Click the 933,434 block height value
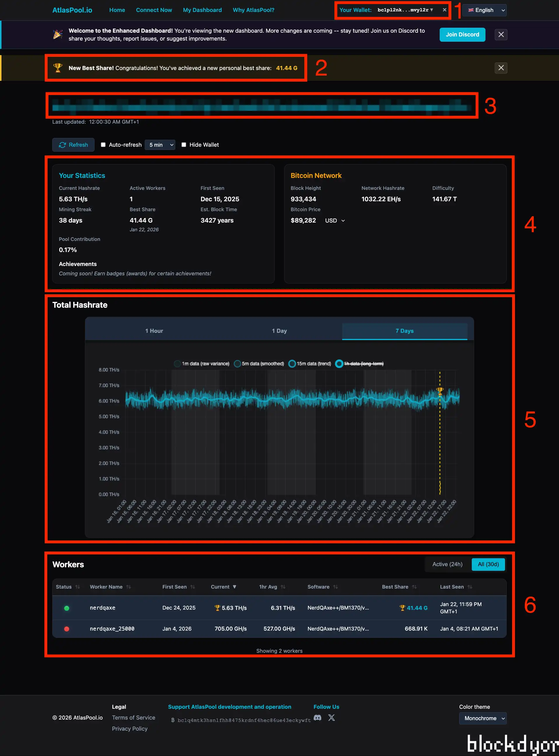 point(303,199)
